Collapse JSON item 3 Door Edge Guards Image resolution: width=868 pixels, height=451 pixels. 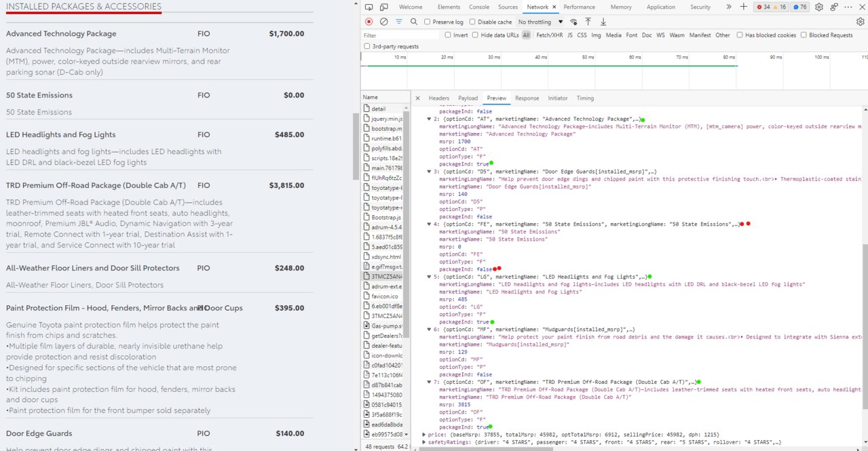pyautogui.click(x=429, y=172)
